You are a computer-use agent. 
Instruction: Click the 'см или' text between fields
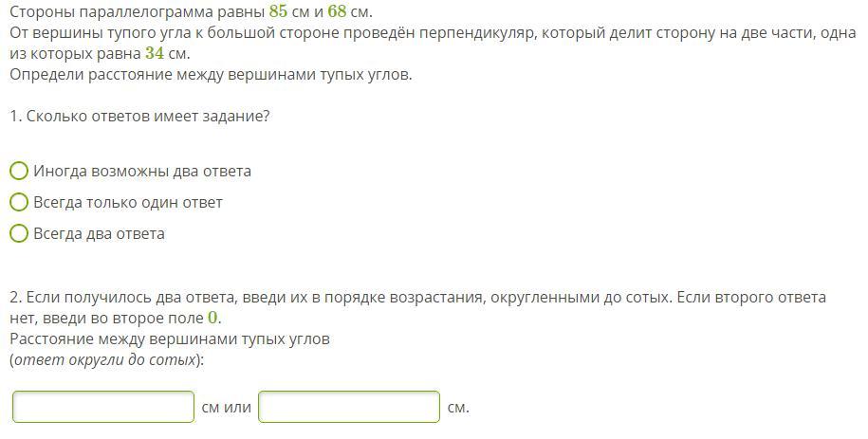tap(227, 408)
